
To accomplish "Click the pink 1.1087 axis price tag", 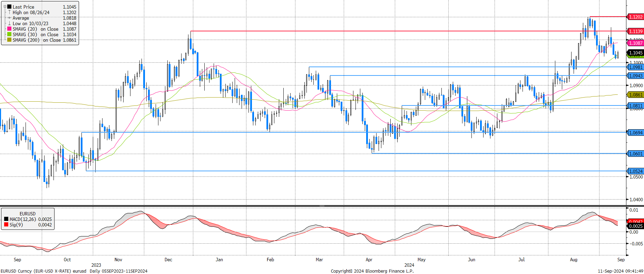I will point(635,43).
